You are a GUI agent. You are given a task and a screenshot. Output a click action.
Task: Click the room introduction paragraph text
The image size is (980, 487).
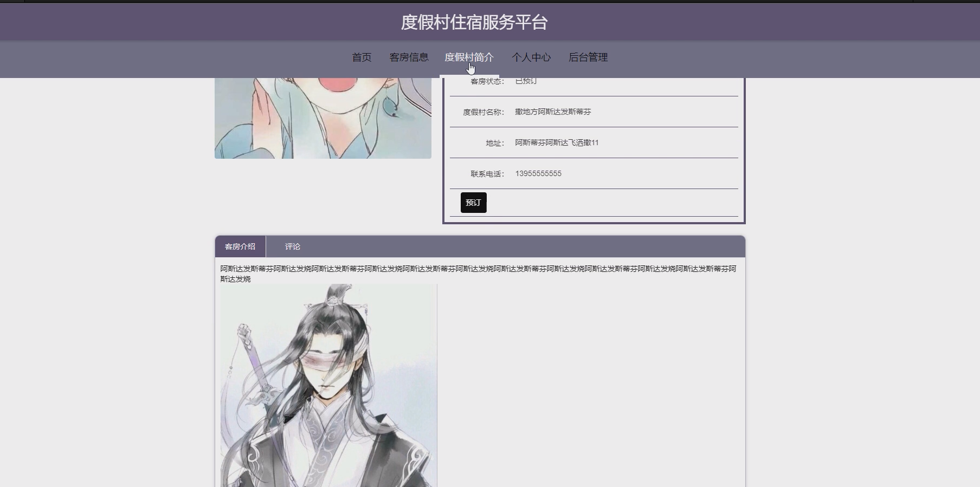[x=478, y=274]
